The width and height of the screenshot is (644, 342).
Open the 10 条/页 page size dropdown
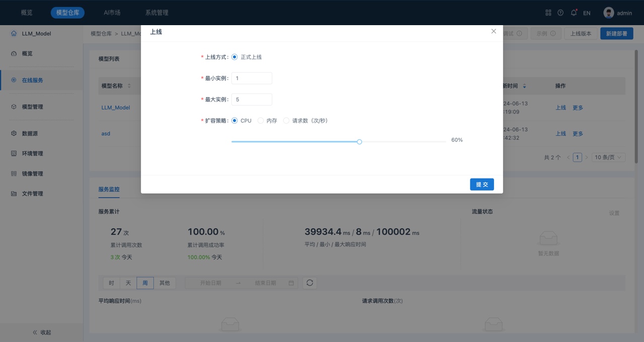click(608, 157)
